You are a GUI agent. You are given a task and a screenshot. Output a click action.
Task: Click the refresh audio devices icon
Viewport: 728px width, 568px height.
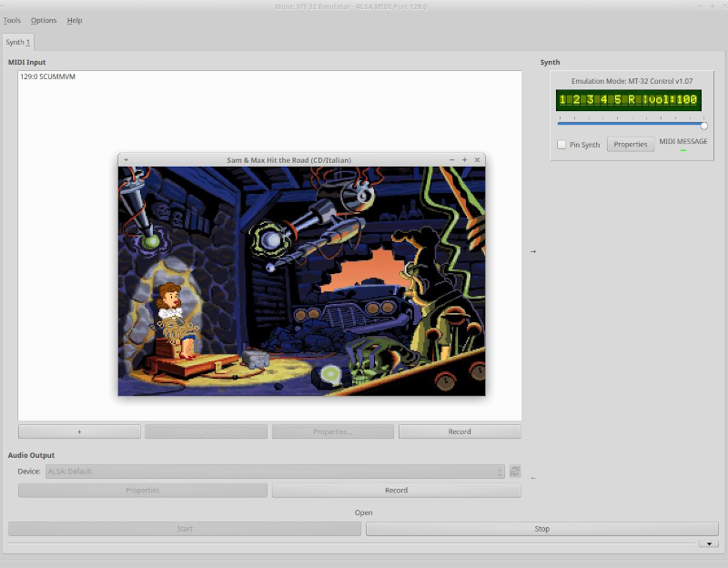click(x=515, y=471)
